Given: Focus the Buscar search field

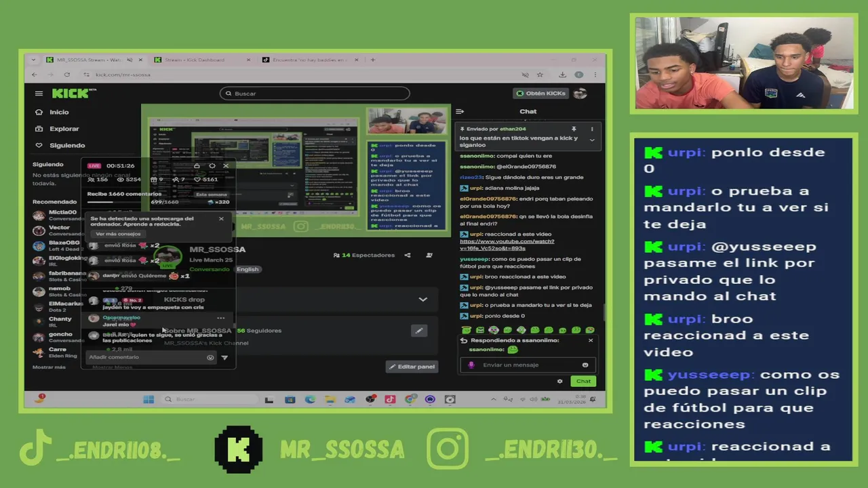Looking at the screenshot, I should coord(315,94).
